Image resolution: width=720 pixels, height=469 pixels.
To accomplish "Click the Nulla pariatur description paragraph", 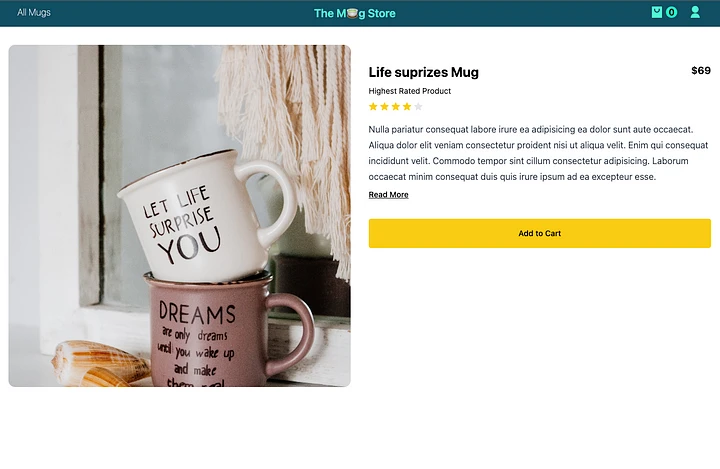I will pos(538,153).
